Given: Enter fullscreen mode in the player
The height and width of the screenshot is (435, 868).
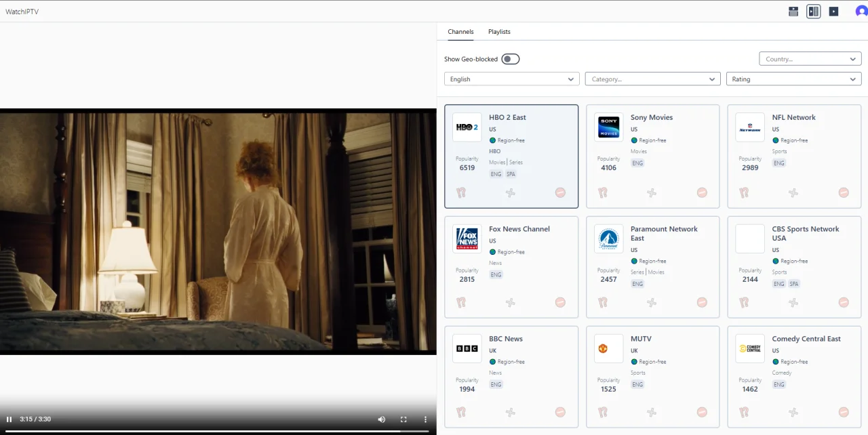Looking at the screenshot, I should coord(403,419).
